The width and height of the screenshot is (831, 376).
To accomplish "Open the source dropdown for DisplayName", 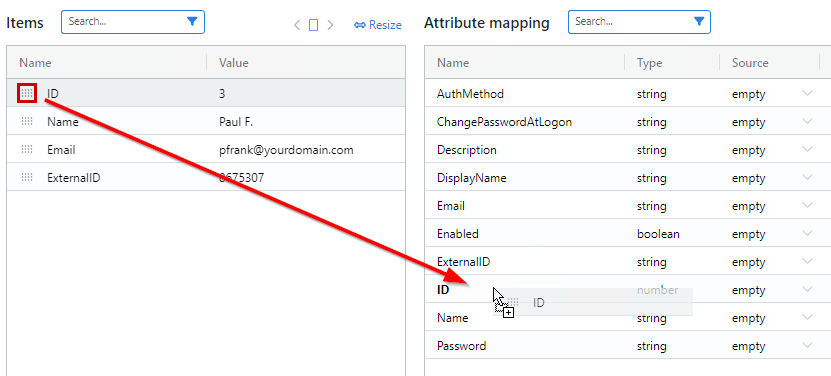I will click(x=808, y=178).
